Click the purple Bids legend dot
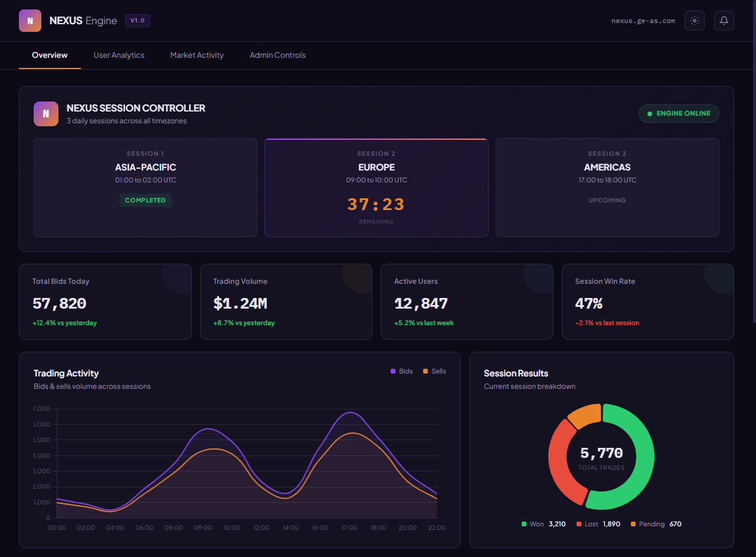 [x=394, y=371]
